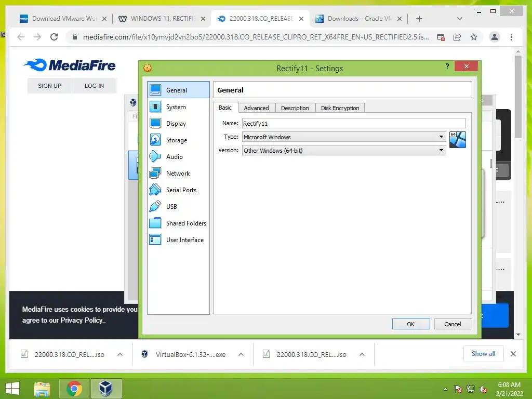Bookmark this page with the star icon
The image size is (532, 399).
click(x=474, y=37)
